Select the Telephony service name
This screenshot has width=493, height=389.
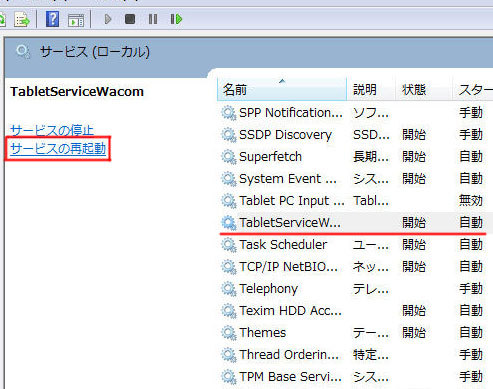pos(268,289)
